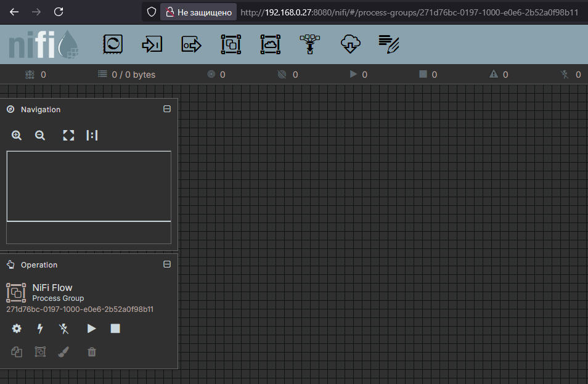Select the Label tool
This screenshot has height=384, width=588.
tap(388, 44)
